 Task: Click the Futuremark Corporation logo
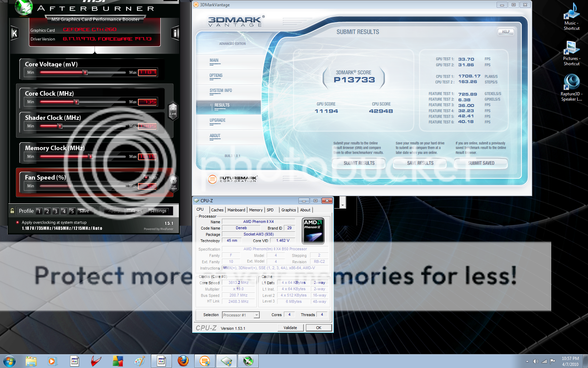(x=232, y=179)
